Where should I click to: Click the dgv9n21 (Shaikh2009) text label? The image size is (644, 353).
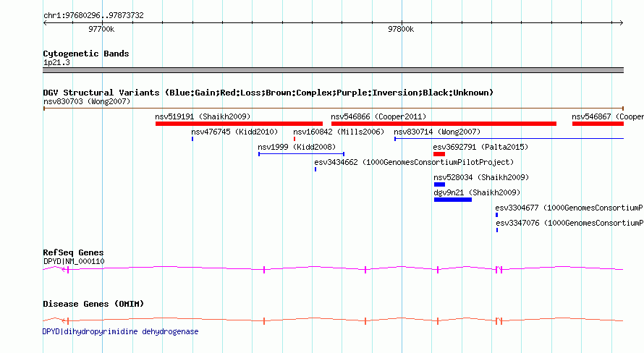coord(477,192)
